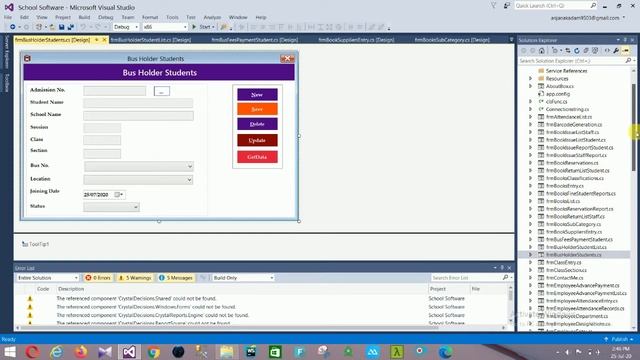640x360 pixels.
Task: Click Navigate Backward icon in toolbar
Action: pos(13,27)
